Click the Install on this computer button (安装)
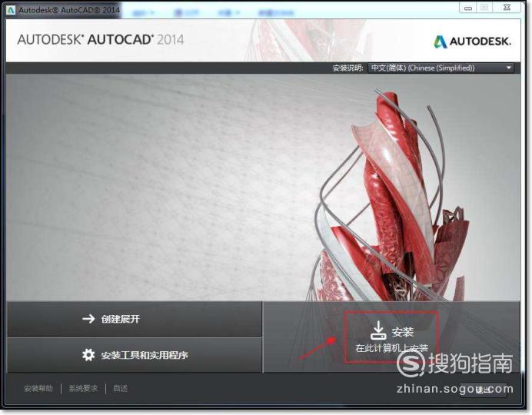532x415 pixels. 391,337
